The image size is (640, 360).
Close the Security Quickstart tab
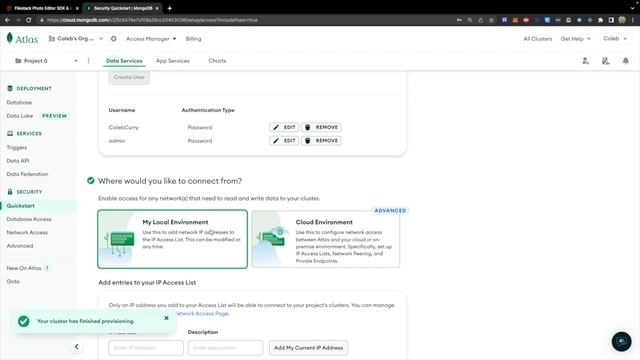point(157,8)
